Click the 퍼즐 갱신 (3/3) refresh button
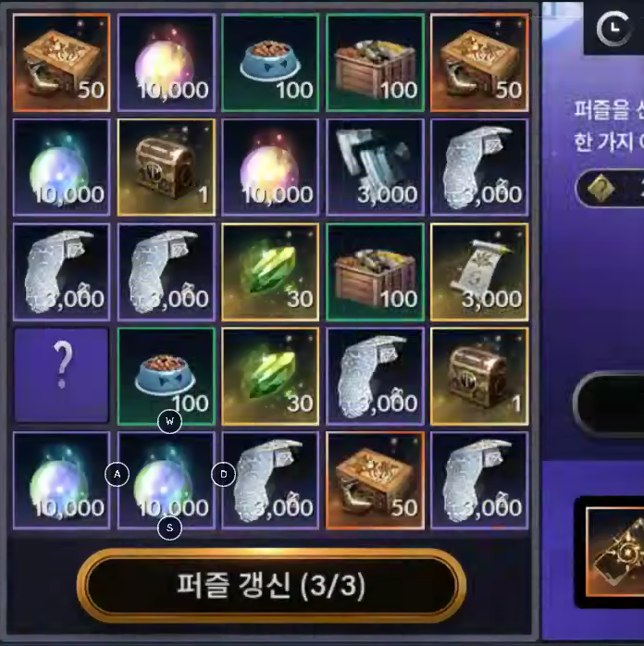The width and height of the screenshot is (644, 646). (x=271, y=586)
